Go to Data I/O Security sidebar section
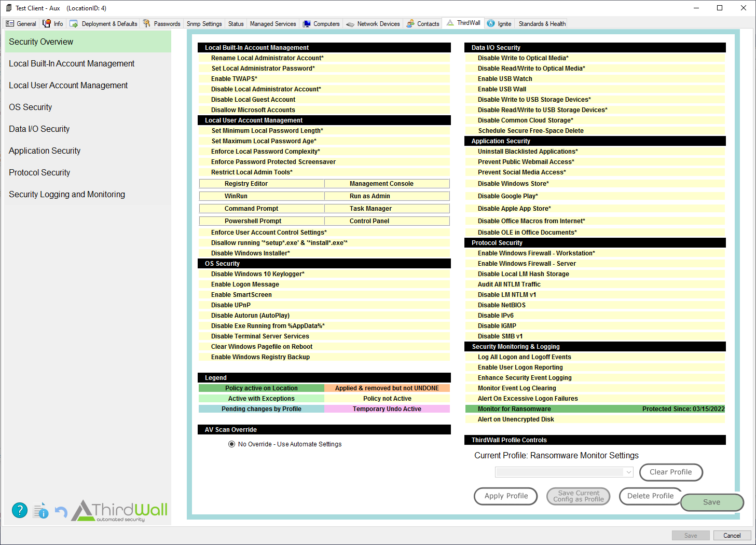Viewport: 756px width, 545px height. 88,129
